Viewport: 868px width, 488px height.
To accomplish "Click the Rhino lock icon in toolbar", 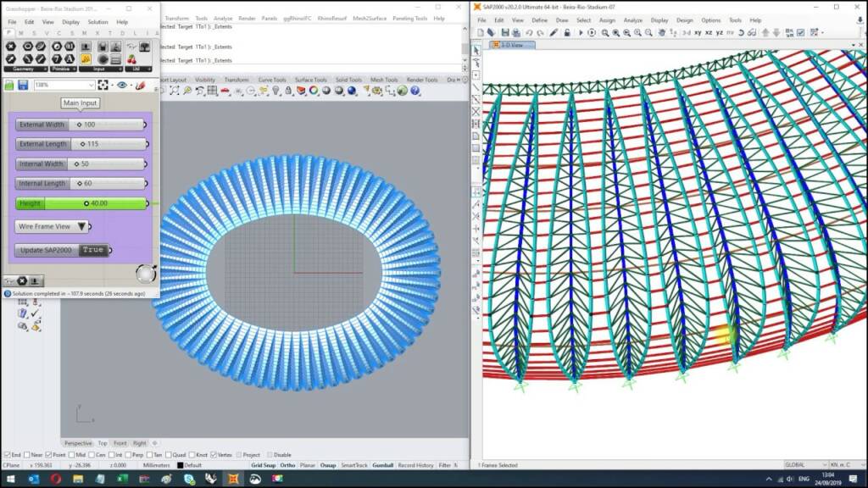I will [288, 91].
